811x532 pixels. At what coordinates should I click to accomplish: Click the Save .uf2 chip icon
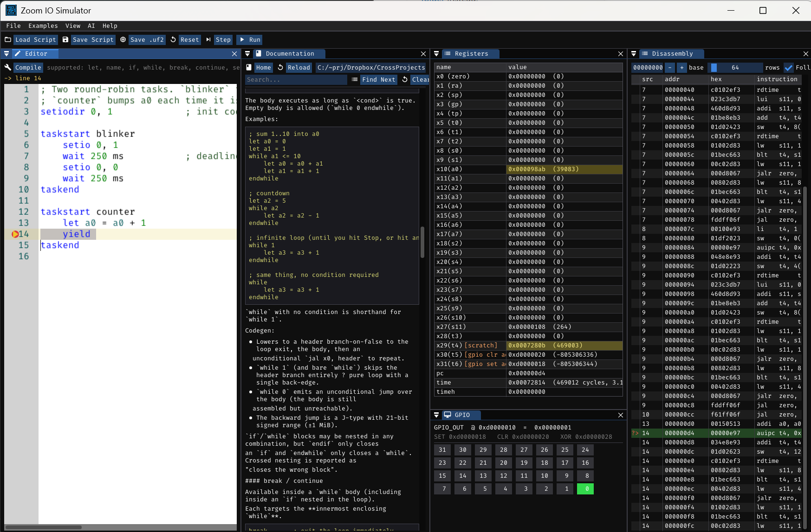tap(123, 40)
